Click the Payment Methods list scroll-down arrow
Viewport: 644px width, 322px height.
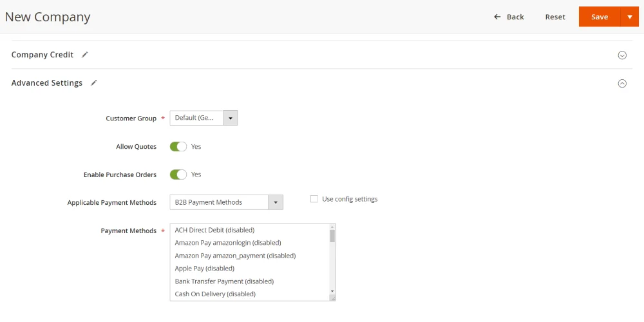332,291
